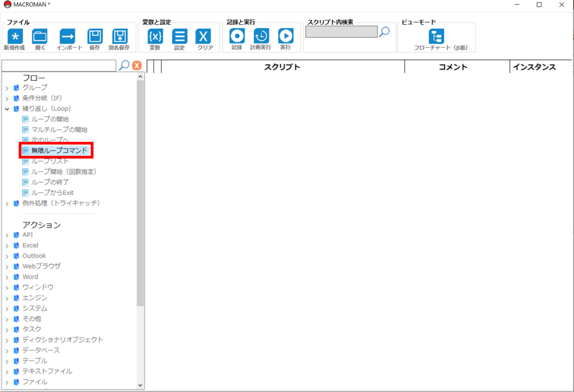The height and width of the screenshot is (392, 574).
Task: Click the 保存 (Save) floppy icon
Action: coord(95,36)
